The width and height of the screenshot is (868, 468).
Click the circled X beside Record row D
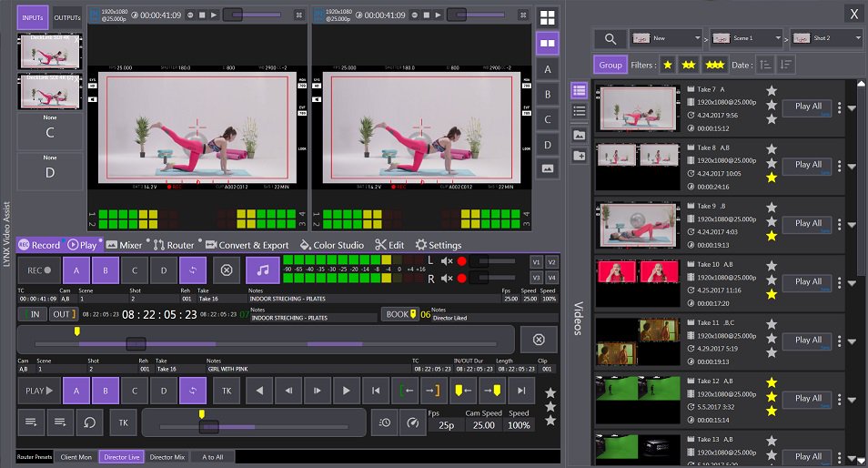[227, 270]
